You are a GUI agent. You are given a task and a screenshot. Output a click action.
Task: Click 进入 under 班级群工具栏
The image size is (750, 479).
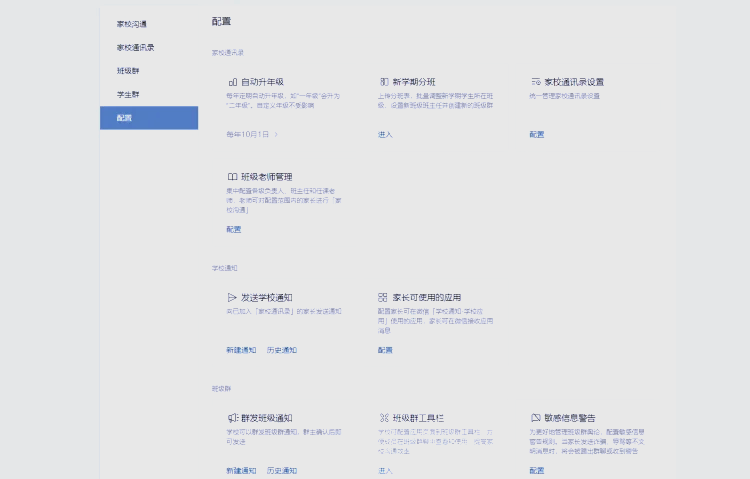385,470
